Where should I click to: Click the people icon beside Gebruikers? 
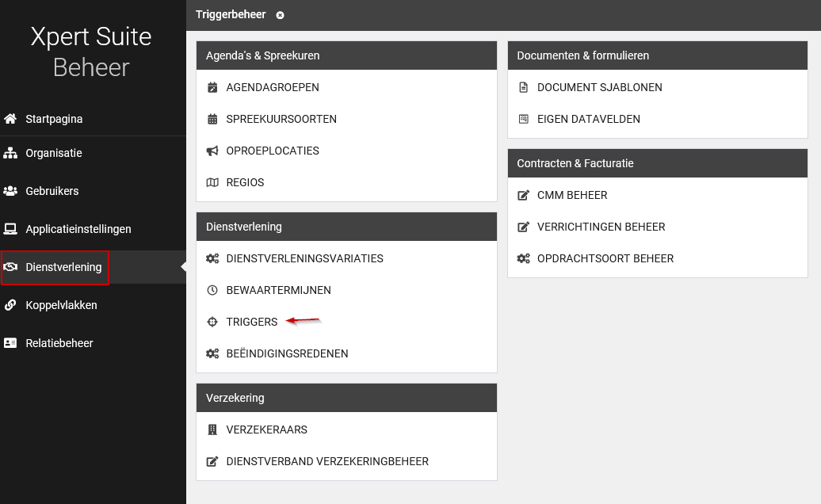(10, 191)
